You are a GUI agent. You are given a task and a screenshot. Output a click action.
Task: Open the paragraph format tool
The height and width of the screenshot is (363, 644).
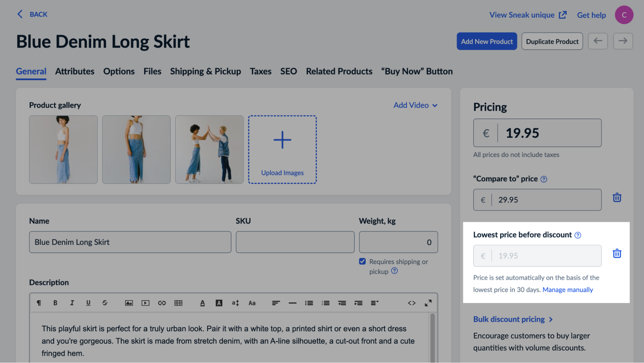tap(39, 303)
